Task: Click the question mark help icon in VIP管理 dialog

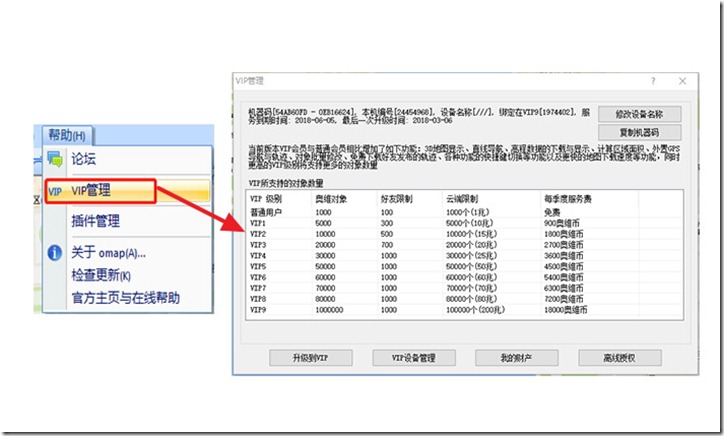Action: pos(653,79)
